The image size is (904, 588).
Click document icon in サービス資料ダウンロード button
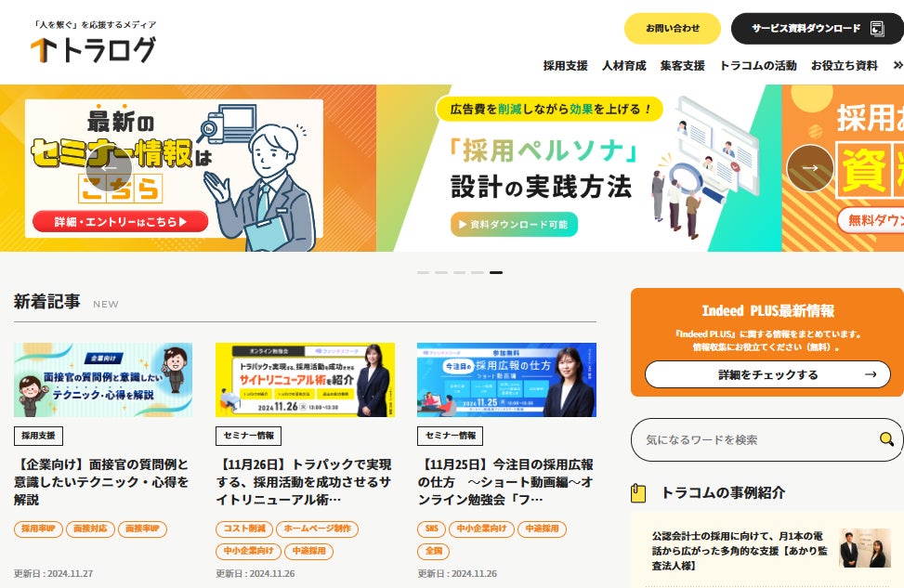877,28
